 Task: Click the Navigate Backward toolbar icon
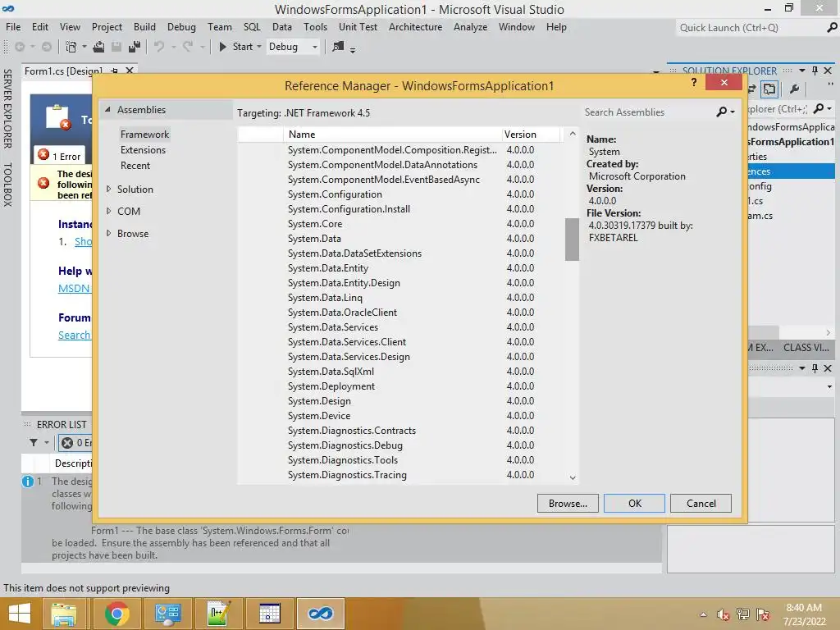20,47
